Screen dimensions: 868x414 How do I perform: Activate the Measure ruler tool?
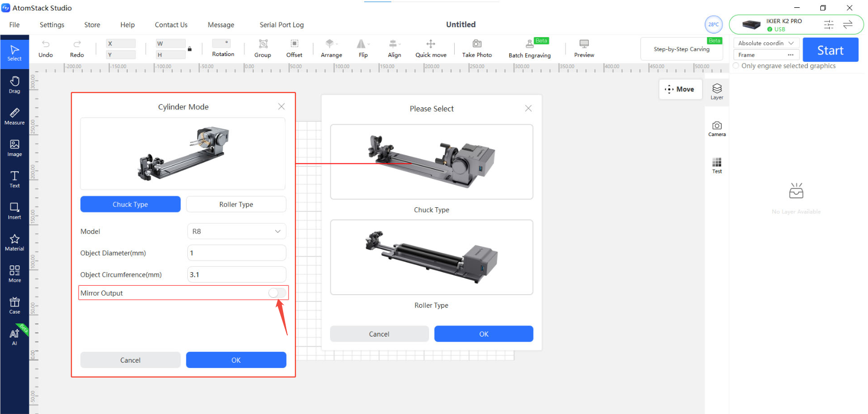15,116
